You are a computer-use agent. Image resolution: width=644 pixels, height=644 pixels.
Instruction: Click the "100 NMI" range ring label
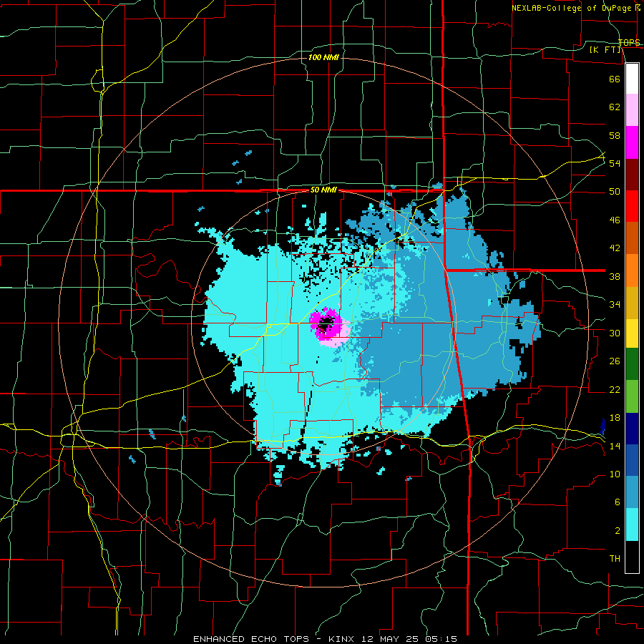click(x=323, y=57)
